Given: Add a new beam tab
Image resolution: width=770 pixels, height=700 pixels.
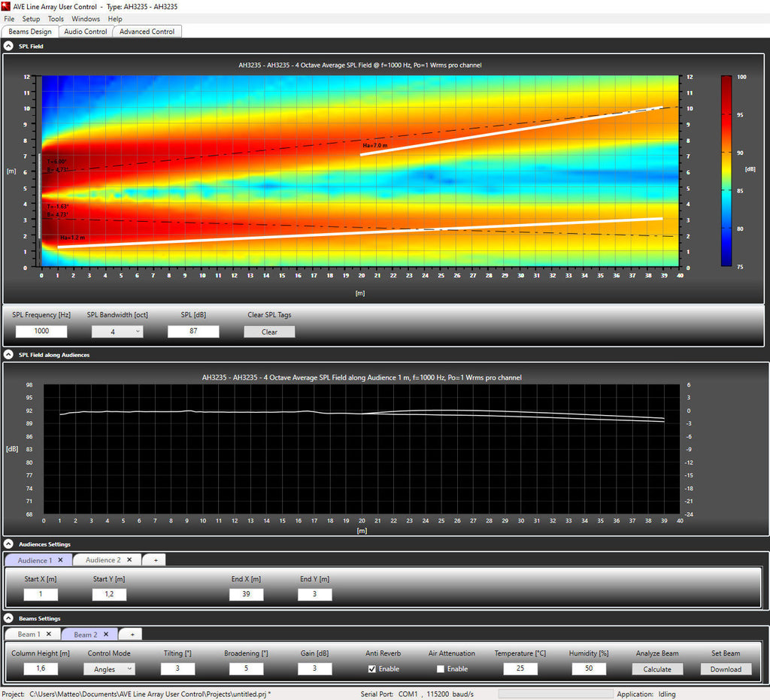Looking at the screenshot, I should click(x=132, y=635).
